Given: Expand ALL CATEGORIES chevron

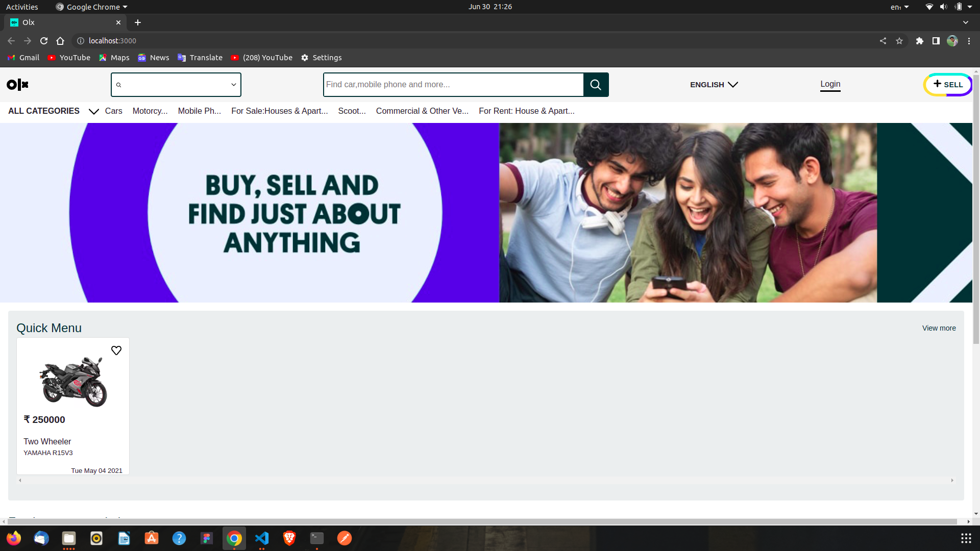Looking at the screenshot, I should click(93, 111).
